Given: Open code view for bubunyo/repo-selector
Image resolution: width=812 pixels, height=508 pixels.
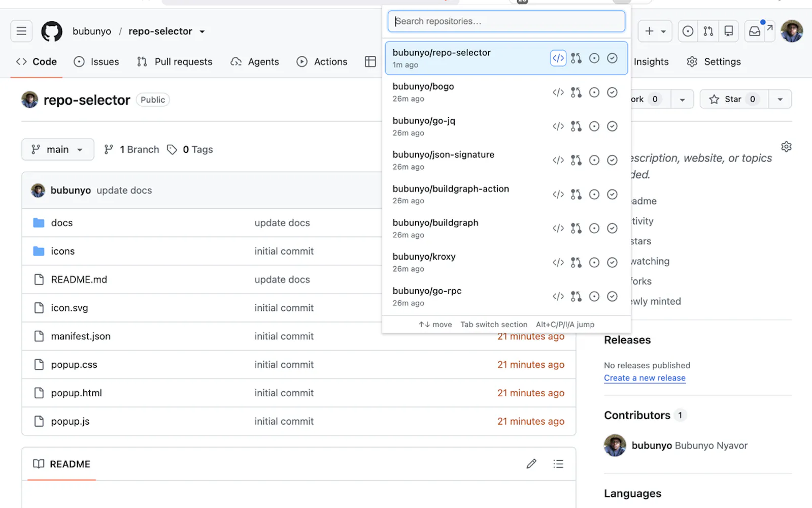Looking at the screenshot, I should [558, 58].
